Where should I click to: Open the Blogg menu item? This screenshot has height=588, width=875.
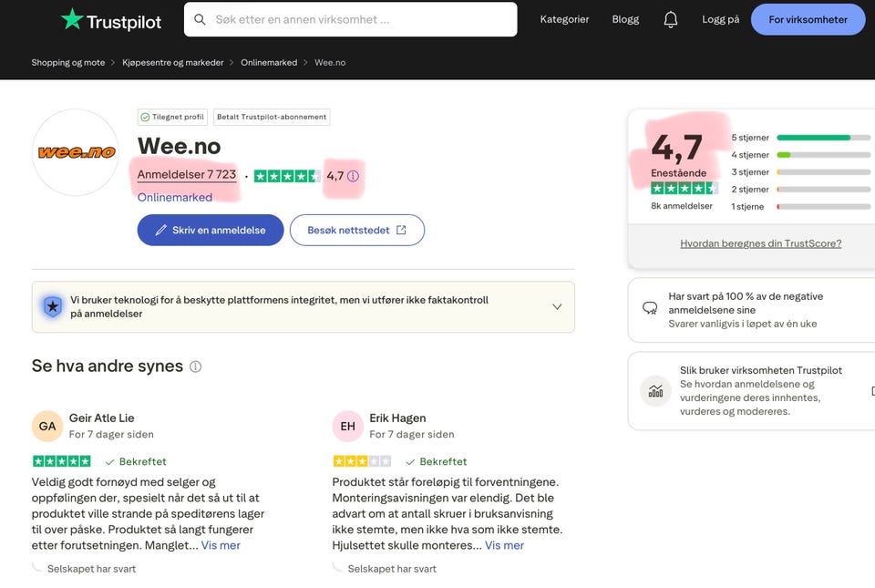pos(625,19)
